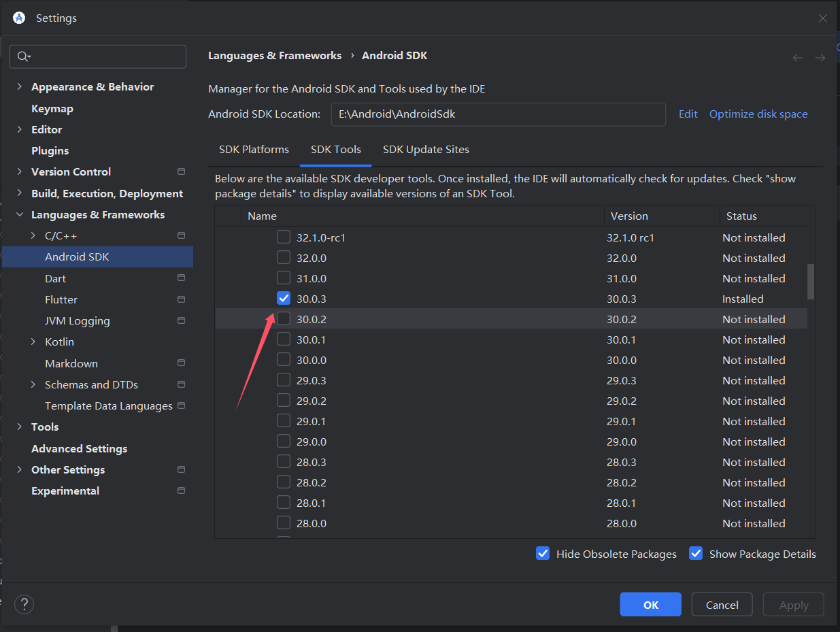Click the back navigation arrow
This screenshot has height=632, width=840.
pyautogui.click(x=798, y=58)
